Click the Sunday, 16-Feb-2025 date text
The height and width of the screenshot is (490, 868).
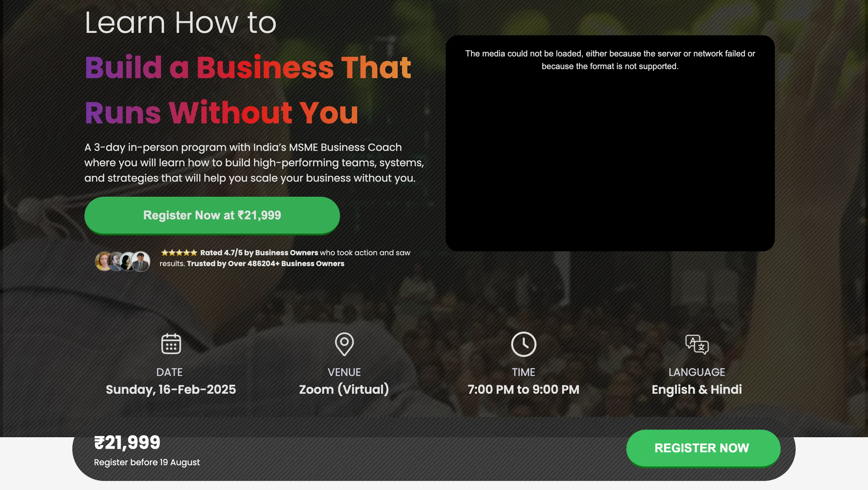171,390
